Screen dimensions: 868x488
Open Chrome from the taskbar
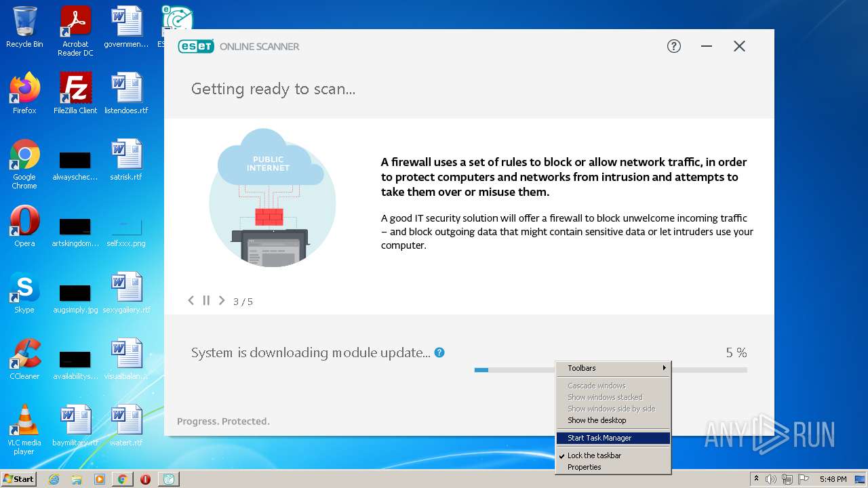[x=122, y=479]
